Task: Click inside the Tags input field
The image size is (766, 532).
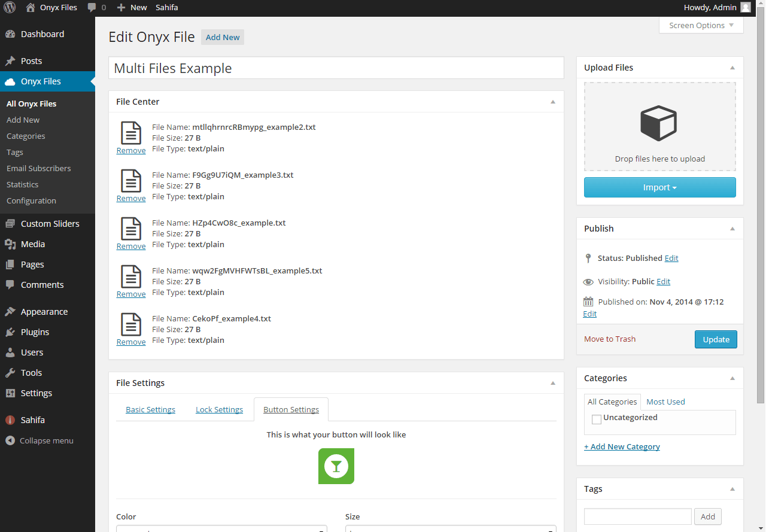Action: [x=637, y=516]
